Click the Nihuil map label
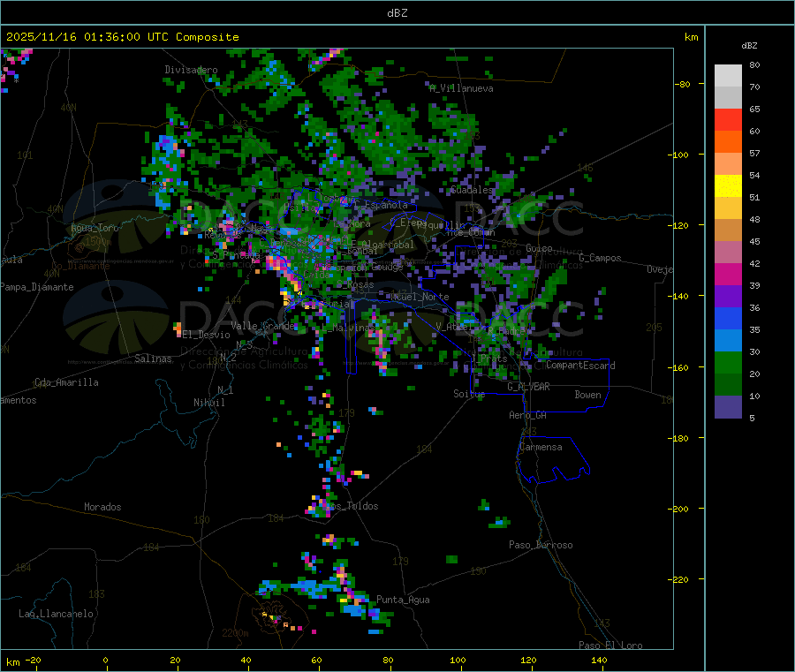This screenshot has height=672, width=795. click(x=208, y=403)
